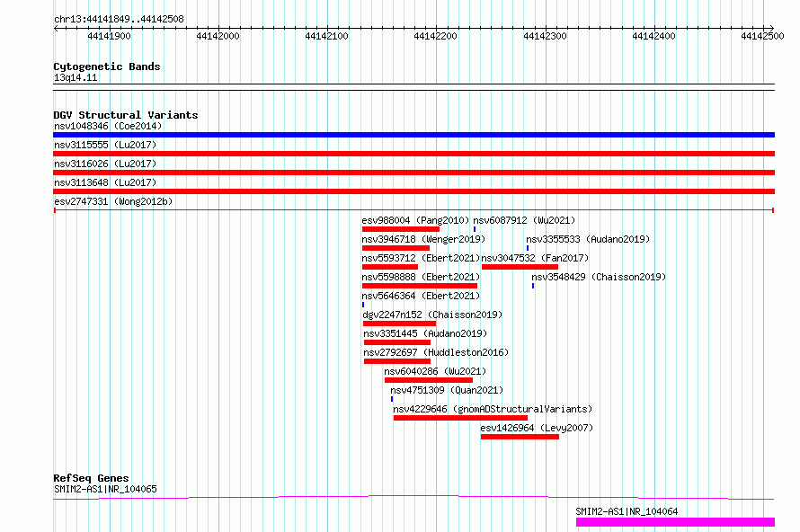800x532 pixels.
Task: Select the red bar under nsv3946718
Action: [x=396, y=248]
